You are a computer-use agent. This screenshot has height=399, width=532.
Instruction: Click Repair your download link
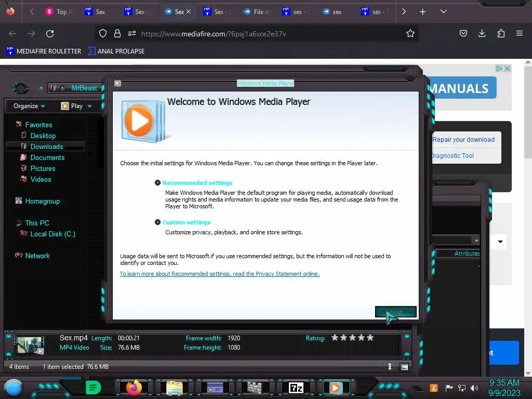pos(463,139)
